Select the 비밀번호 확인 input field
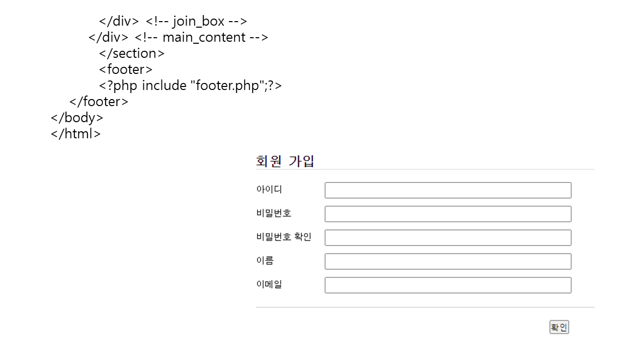The image size is (644, 362). [x=448, y=238]
